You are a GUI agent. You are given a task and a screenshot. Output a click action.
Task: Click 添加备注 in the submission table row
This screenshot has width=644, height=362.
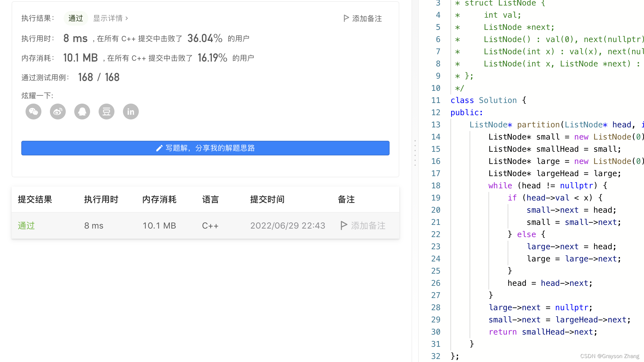click(363, 225)
